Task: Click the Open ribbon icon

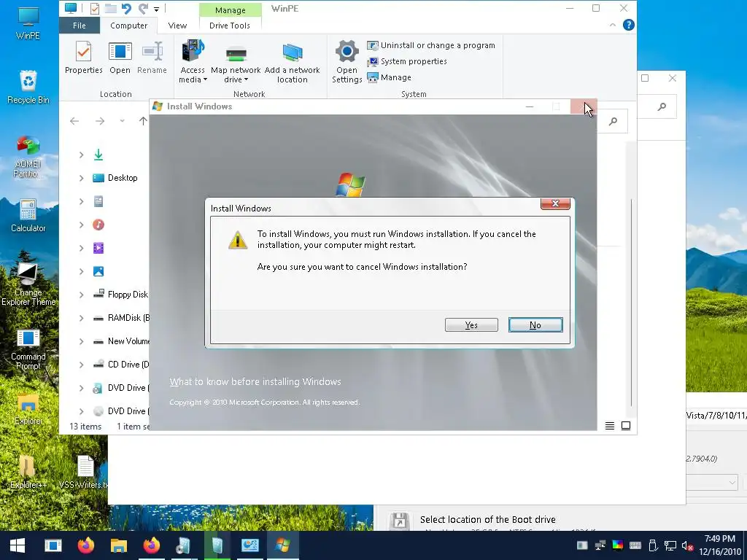Action: click(120, 57)
